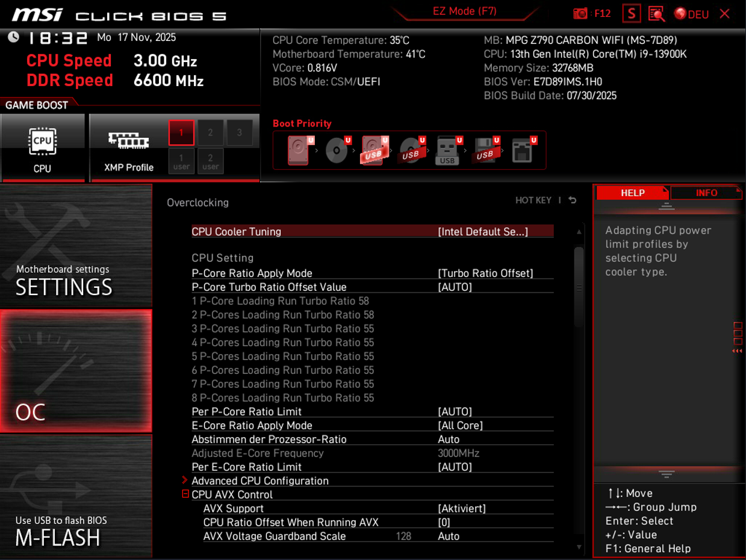Enable XMP profile 3
Screen dimensions: 746x560
(240, 133)
